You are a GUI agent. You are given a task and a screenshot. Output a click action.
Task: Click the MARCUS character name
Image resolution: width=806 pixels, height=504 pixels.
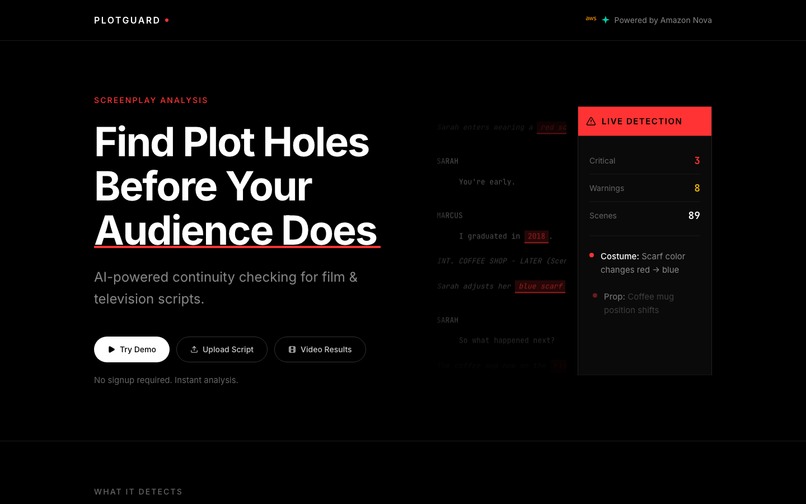450,215
